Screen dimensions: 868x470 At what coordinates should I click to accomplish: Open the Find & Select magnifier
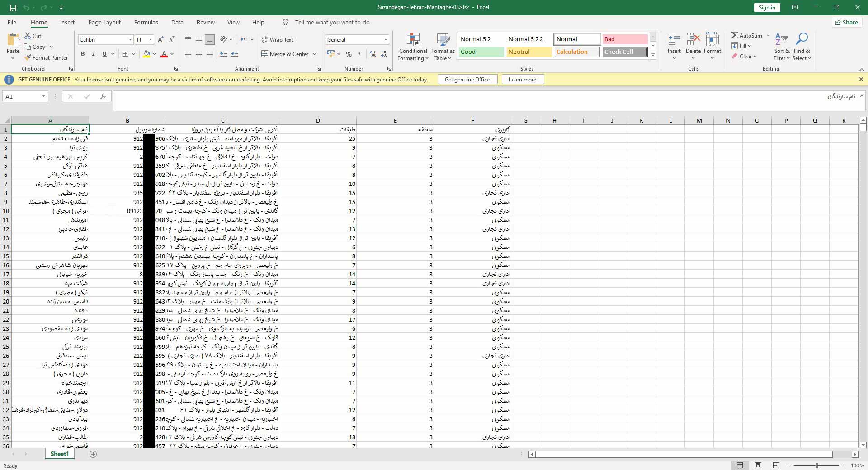[802, 40]
